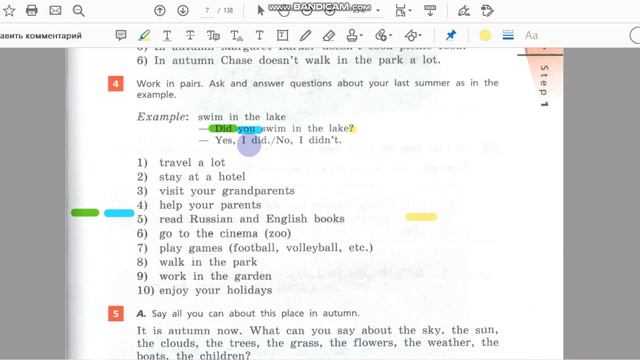The height and width of the screenshot is (360, 640).
Task: Click the text 'go to the cinema (zoo)'
Action: [225, 234]
